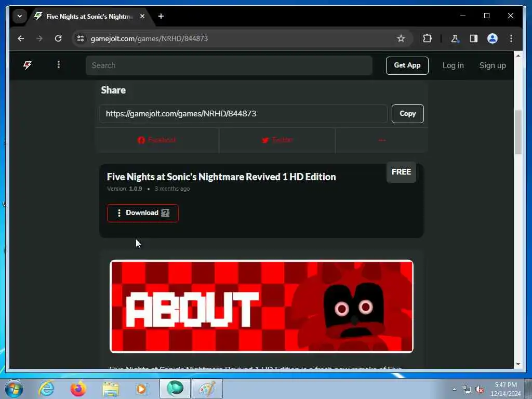Click scrollbar down arrow
532x399 pixels.
click(x=518, y=364)
